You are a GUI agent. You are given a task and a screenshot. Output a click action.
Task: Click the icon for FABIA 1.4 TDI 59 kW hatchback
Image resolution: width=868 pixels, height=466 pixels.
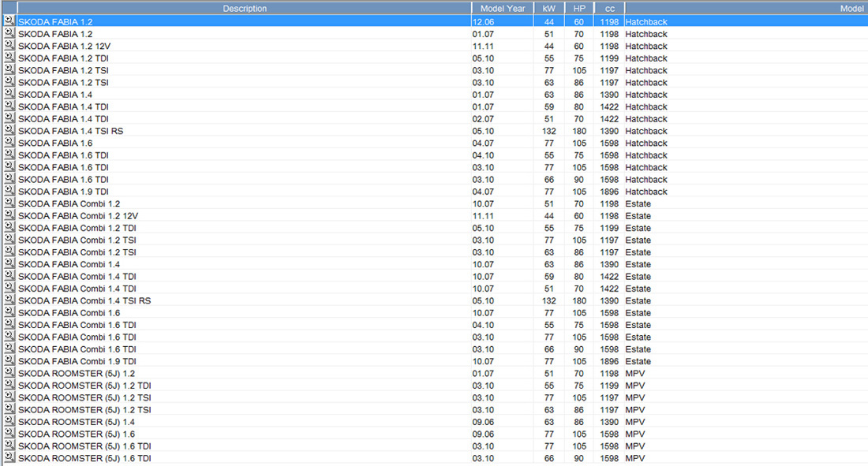click(9, 106)
